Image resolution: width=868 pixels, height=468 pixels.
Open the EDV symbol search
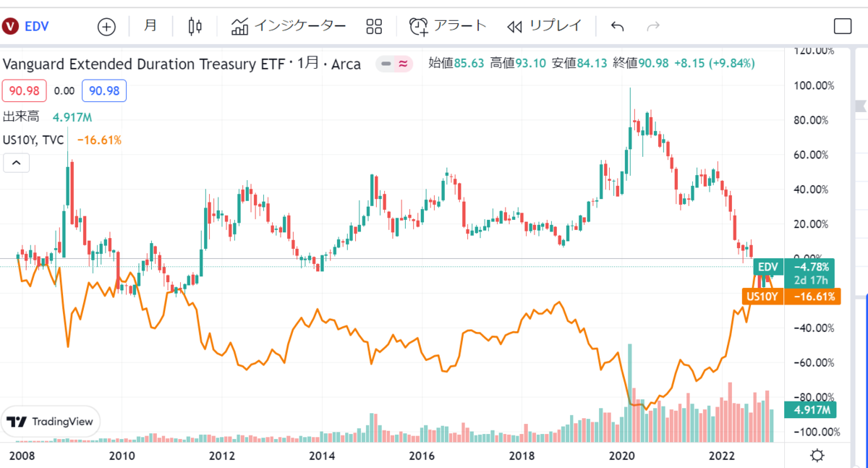click(x=26, y=27)
